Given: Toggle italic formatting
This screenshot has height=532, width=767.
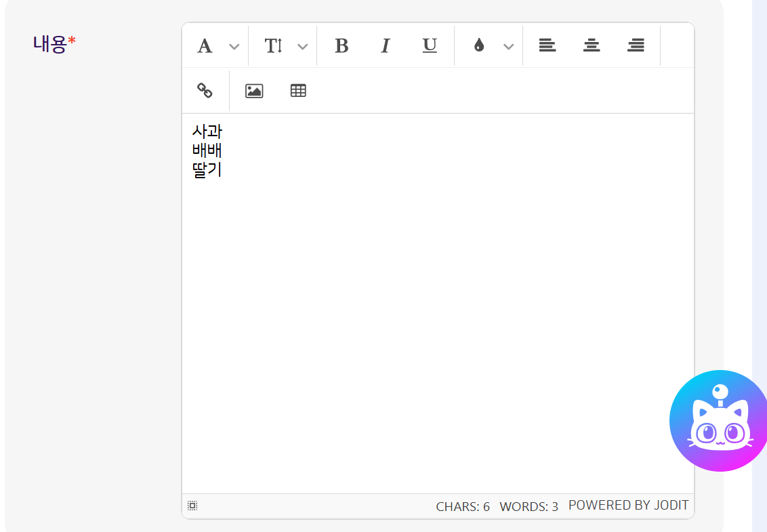Looking at the screenshot, I should (386, 46).
